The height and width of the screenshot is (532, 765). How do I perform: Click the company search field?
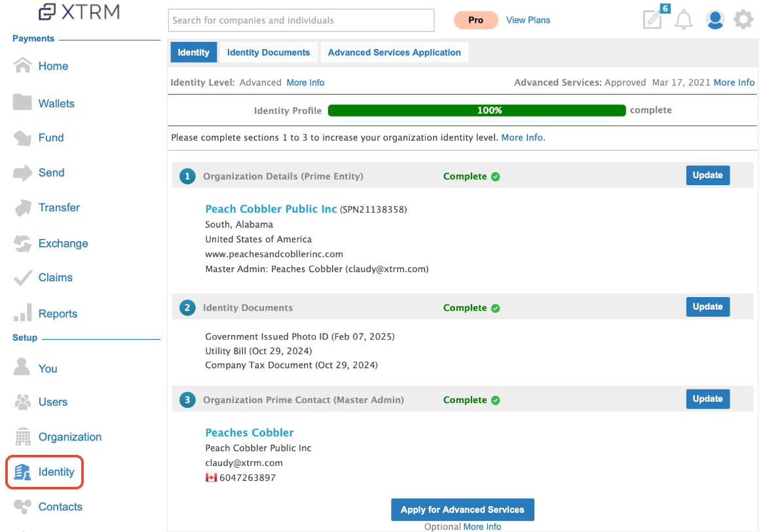point(301,20)
